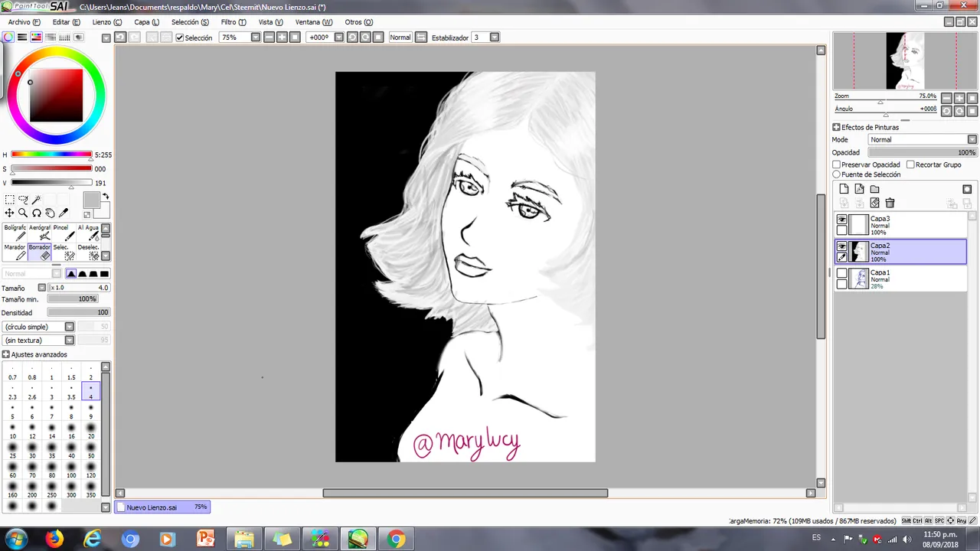Adjust the layer Opacidad slider
The image size is (980, 551).
click(922, 152)
